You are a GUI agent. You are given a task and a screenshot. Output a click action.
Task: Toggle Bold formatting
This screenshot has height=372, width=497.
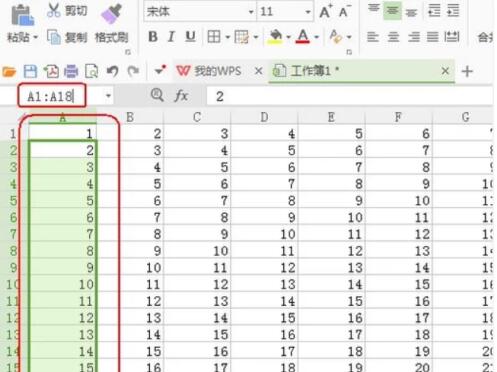pyautogui.click(x=153, y=37)
